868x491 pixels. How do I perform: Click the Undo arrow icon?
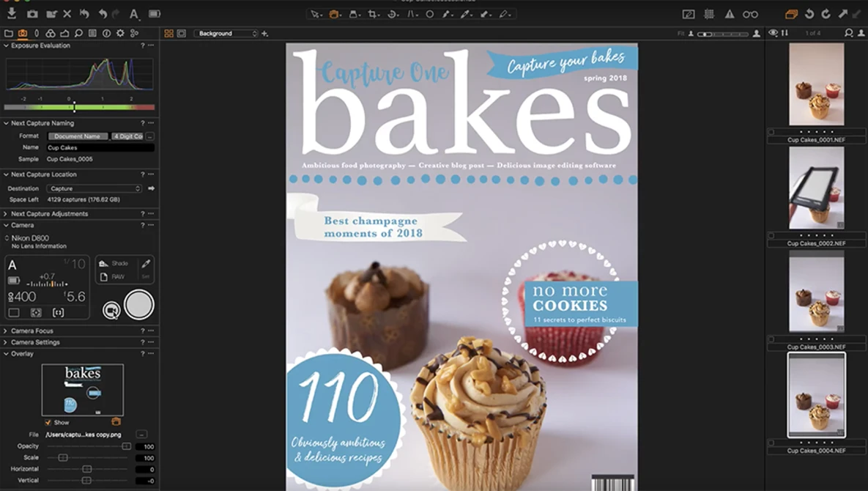point(103,14)
